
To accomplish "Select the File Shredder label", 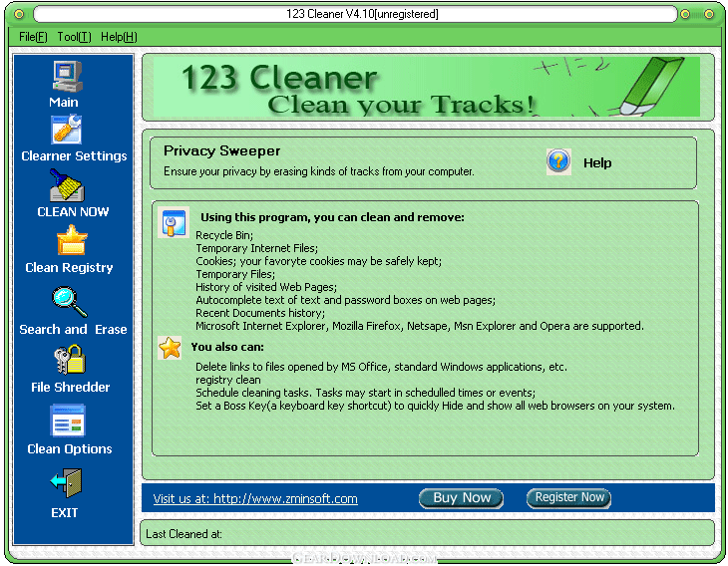I will point(71,387).
